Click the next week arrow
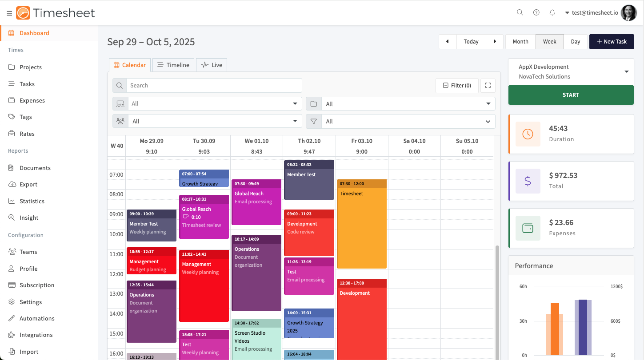The height and width of the screenshot is (360, 644). [x=495, y=41]
